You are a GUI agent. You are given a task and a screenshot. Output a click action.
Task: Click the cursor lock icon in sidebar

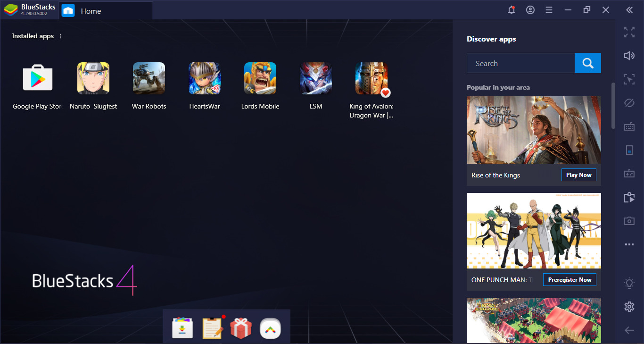pos(629,79)
